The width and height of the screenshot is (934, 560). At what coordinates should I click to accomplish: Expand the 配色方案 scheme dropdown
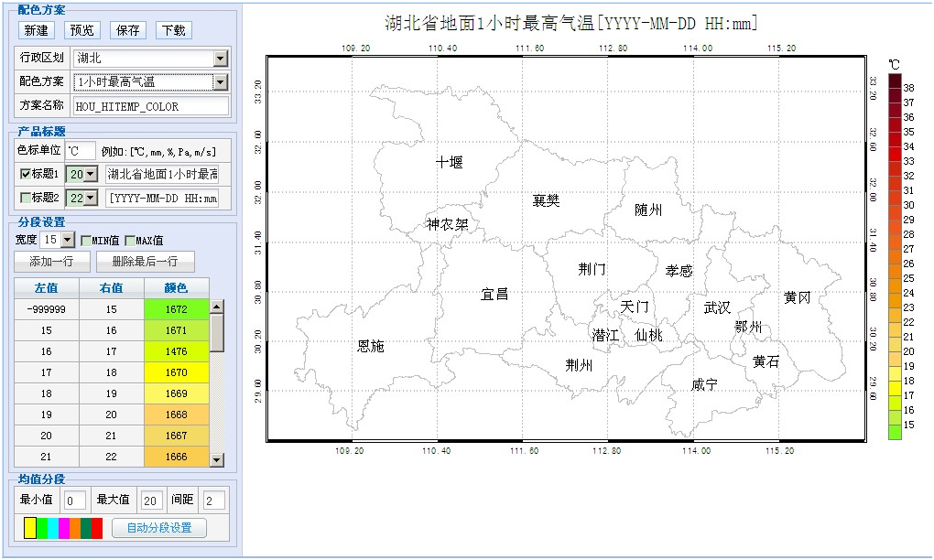point(220,82)
